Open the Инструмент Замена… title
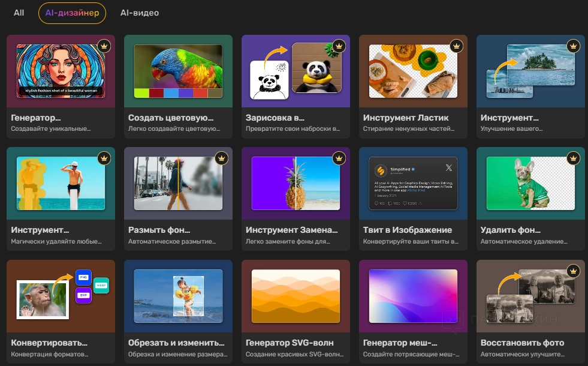 click(x=292, y=230)
